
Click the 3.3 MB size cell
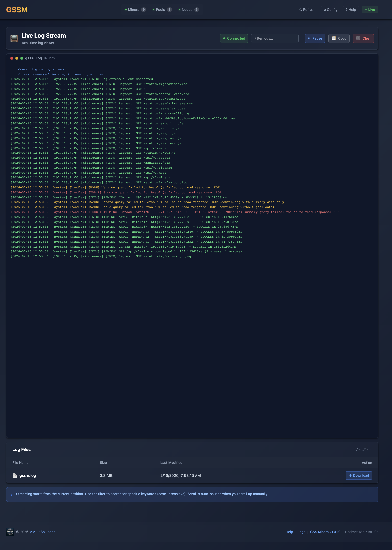click(106, 475)
